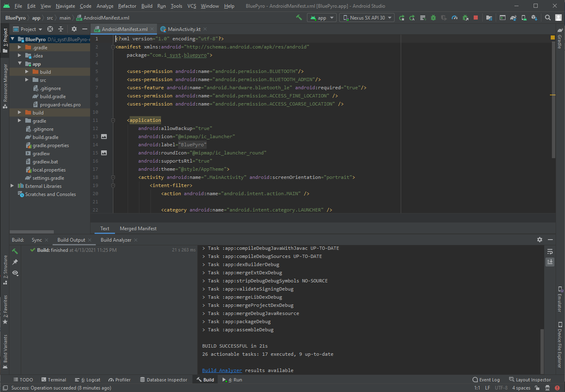This screenshot has width=565, height=392.
Task: Click the Build panel hammer rebuild icon
Action: (x=15, y=251)
